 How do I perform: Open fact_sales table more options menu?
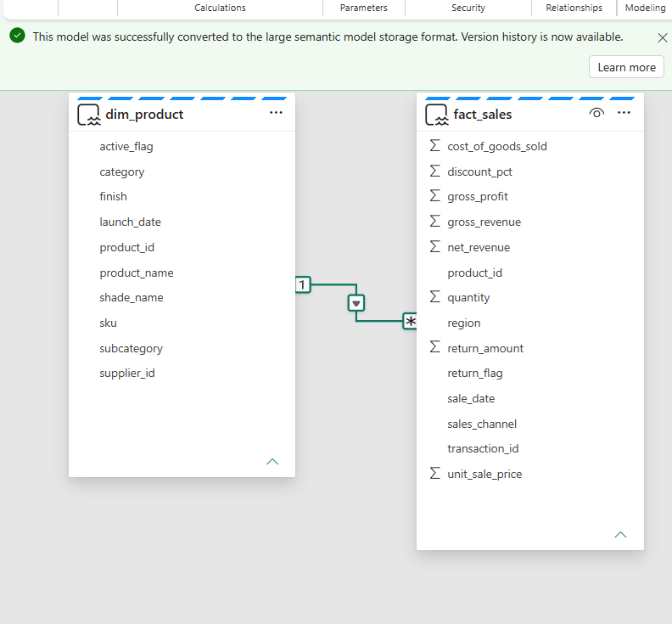pyautogui.click(x=624, y=113)
